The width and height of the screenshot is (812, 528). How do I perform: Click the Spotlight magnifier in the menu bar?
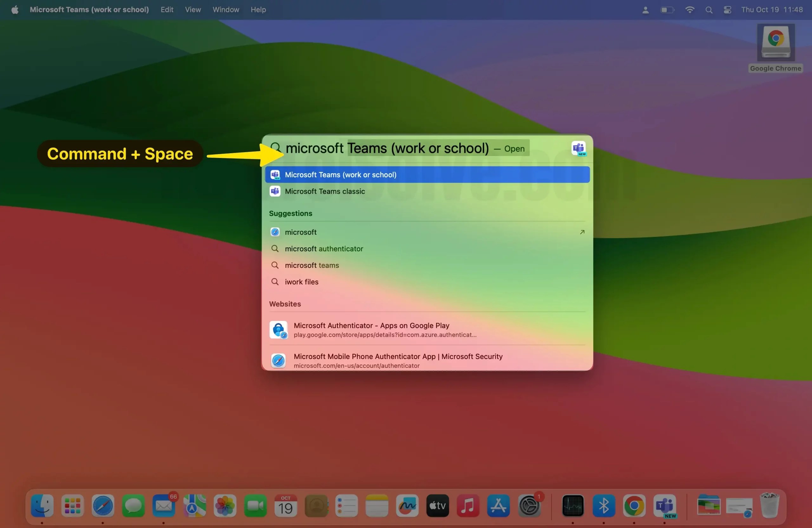(x=709, y=10)
